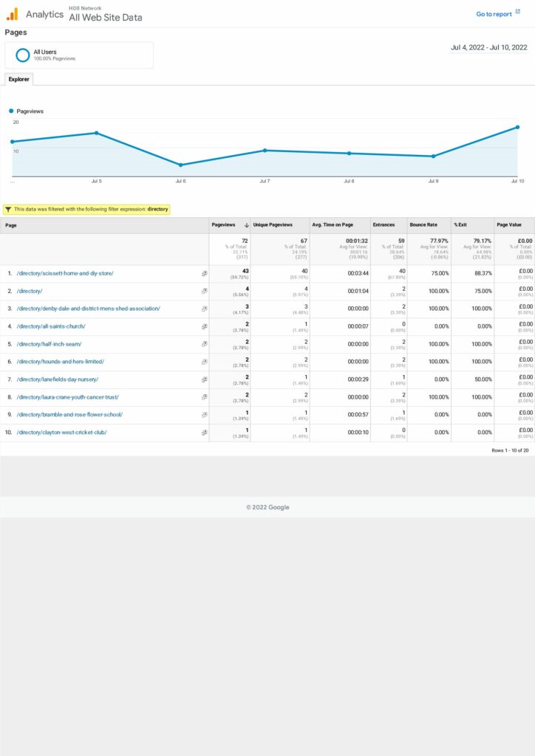This screenshot has height=756, width=535.
Task: Open the Jul 4, 2022 - Jul 10, 2022 date range
Action: click(488, 47)
